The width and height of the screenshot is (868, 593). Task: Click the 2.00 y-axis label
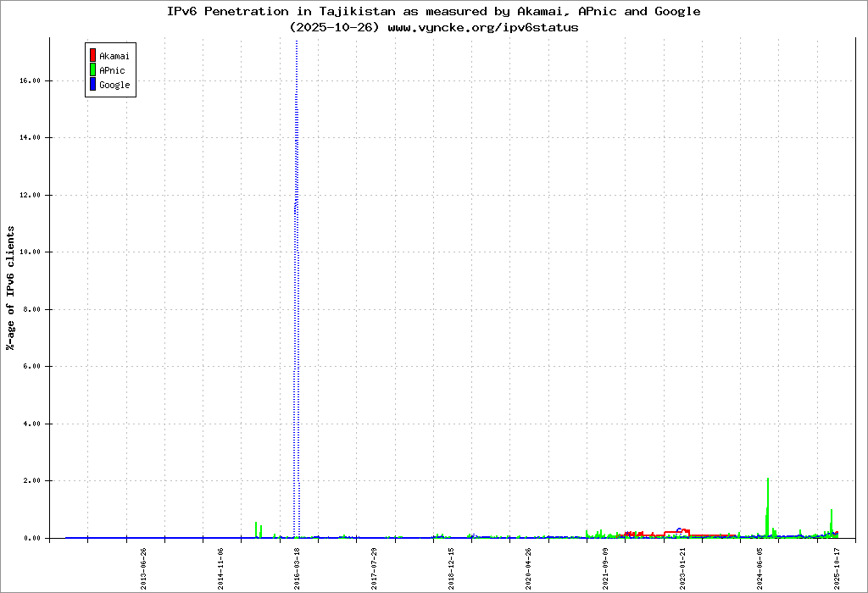coord(31,480)
